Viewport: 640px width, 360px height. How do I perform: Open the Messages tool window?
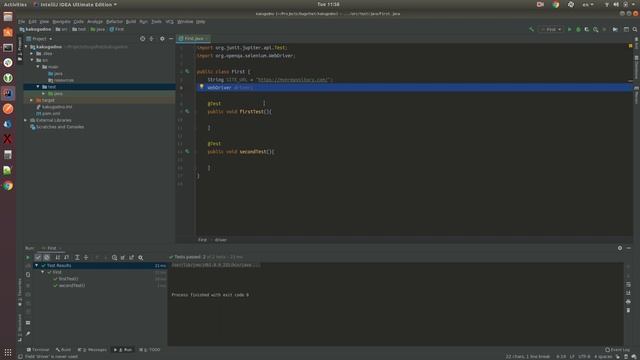coord(92,350)
